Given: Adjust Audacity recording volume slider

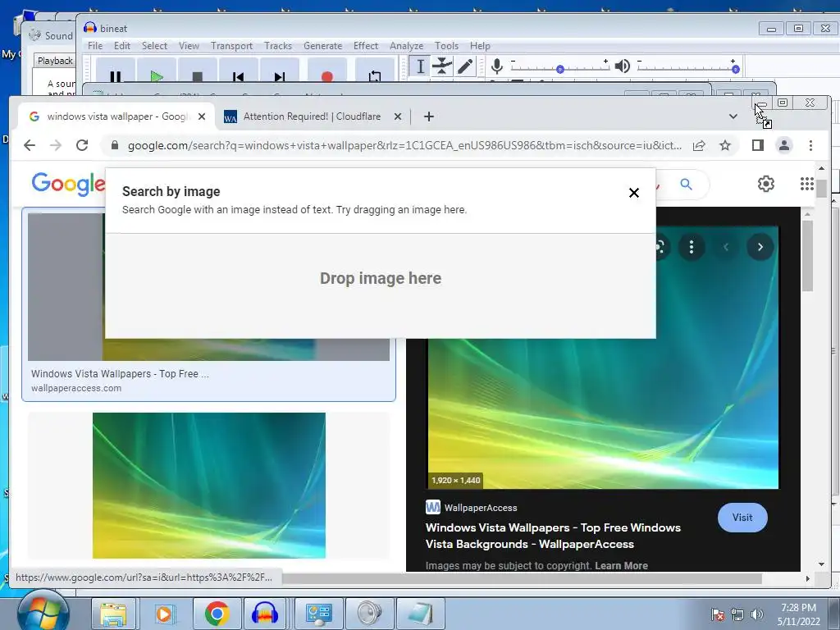Looking at the screenshot, I should point(559,69).
